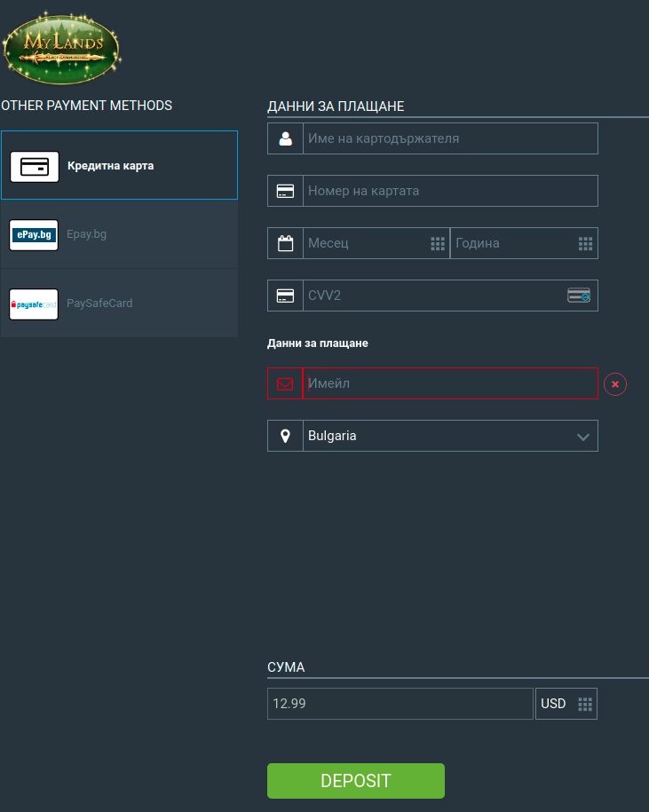
Task: Select Epay.bg payment method
Action: [x=119, y=234]
